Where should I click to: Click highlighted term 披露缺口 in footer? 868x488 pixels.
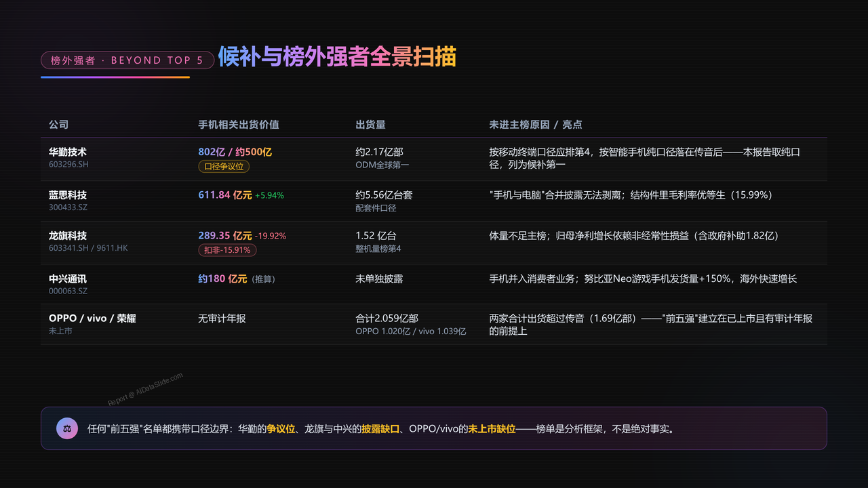381,428
